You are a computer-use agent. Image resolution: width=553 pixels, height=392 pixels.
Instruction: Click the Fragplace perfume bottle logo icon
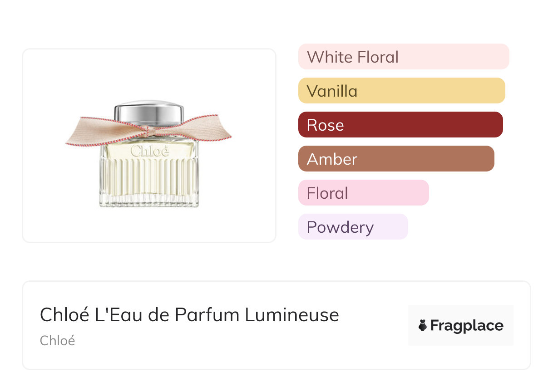click(x=423, y=325)
